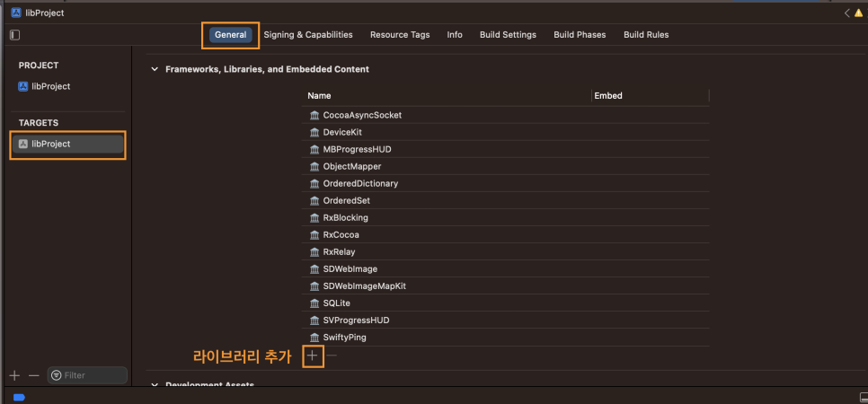Click the back chevron near the warning icon

click(x=847, y=13)
